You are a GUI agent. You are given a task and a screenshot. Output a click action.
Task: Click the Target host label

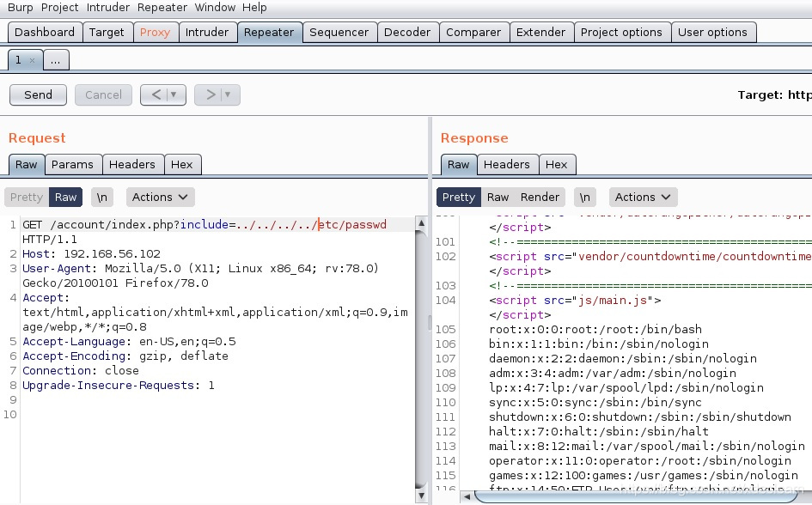(775, 95)
